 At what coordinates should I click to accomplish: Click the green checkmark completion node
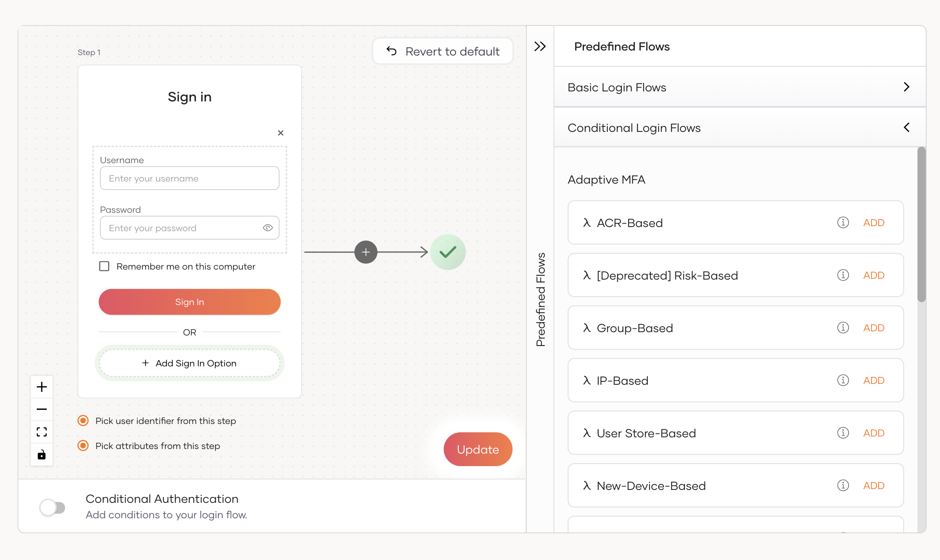pos(447,252)
